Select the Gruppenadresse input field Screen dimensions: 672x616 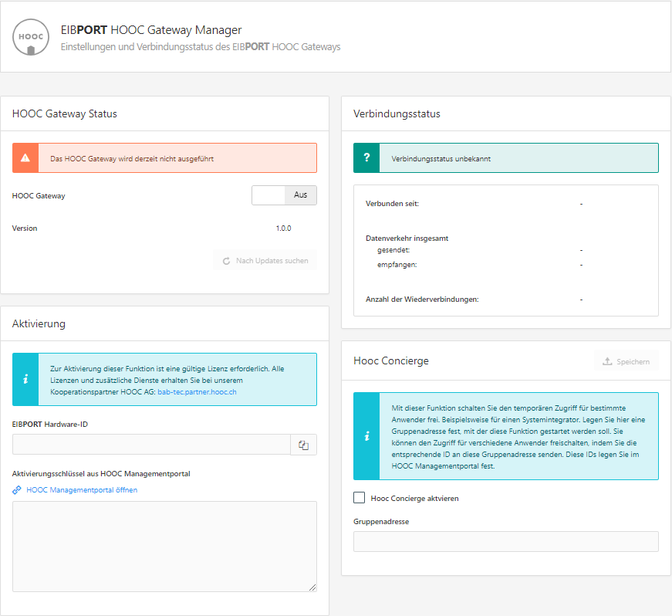(505, 541)
